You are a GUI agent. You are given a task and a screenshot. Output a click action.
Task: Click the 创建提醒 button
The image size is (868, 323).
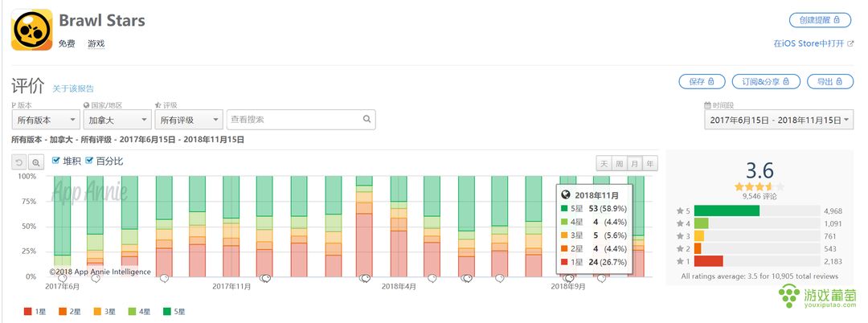tap(820, 20)
